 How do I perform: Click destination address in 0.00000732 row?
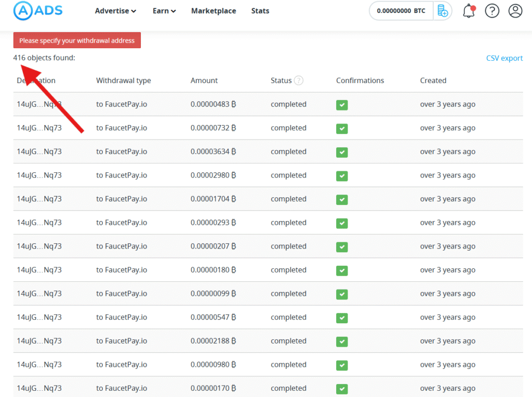pyautogui.click(x=39, y=128)
